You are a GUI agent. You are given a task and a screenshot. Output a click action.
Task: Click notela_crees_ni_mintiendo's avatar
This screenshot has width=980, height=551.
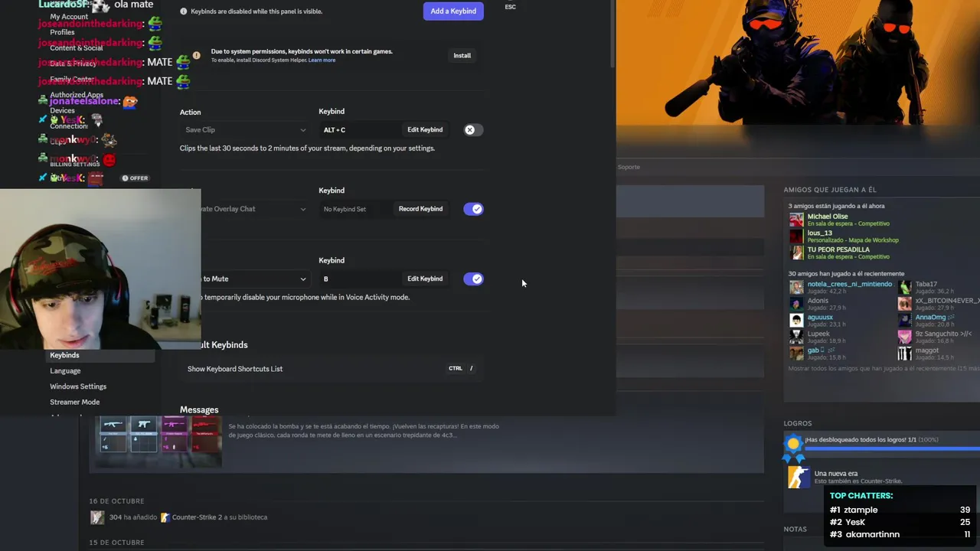coord(796,287)
